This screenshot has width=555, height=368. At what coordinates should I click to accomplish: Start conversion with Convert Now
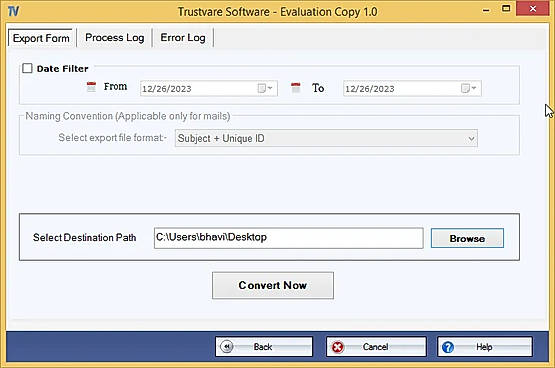(x=273, y=285)
